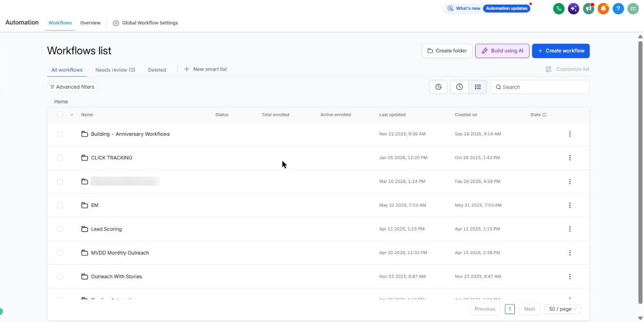Open the notifications bell icon
644x322 pixels.
pyautogui.click(x=603, y=8)
